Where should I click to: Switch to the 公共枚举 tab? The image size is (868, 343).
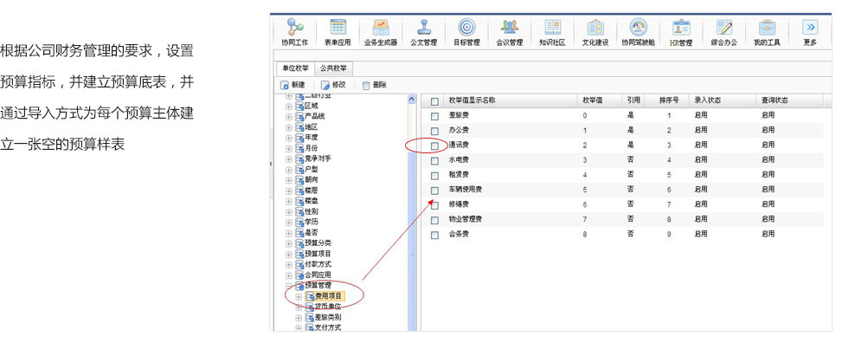tap(333, 68)
